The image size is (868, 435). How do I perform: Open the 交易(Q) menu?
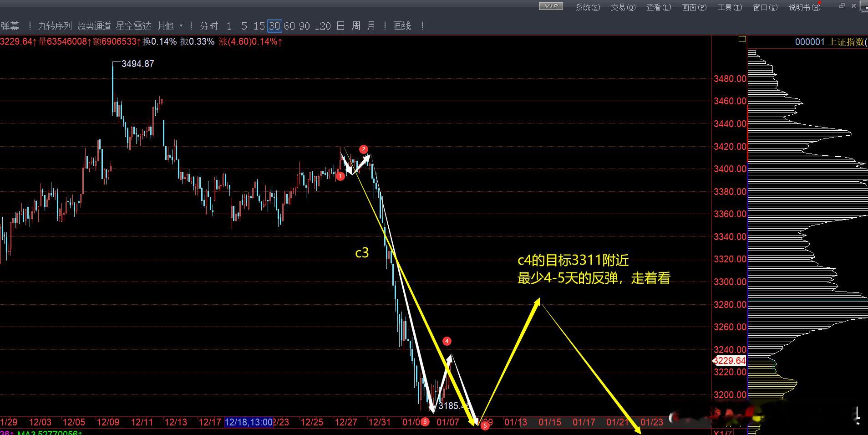point(623,7)
